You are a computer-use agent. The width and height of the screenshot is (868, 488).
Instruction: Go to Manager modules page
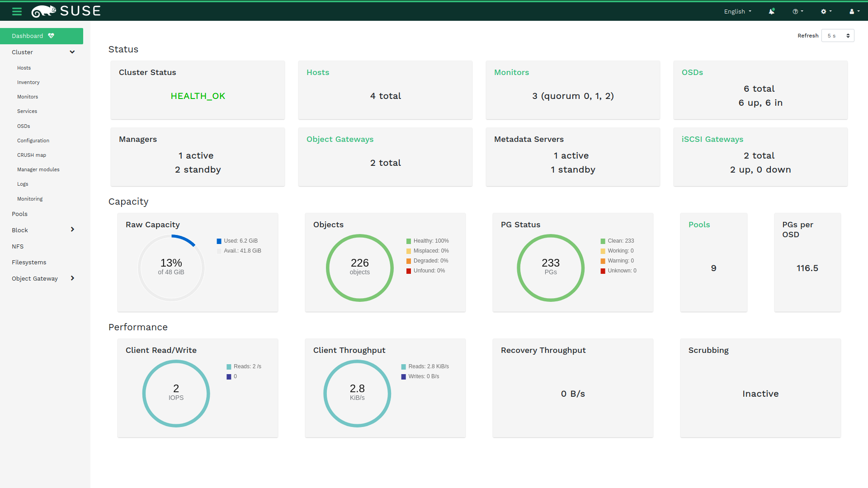(38, 169)
